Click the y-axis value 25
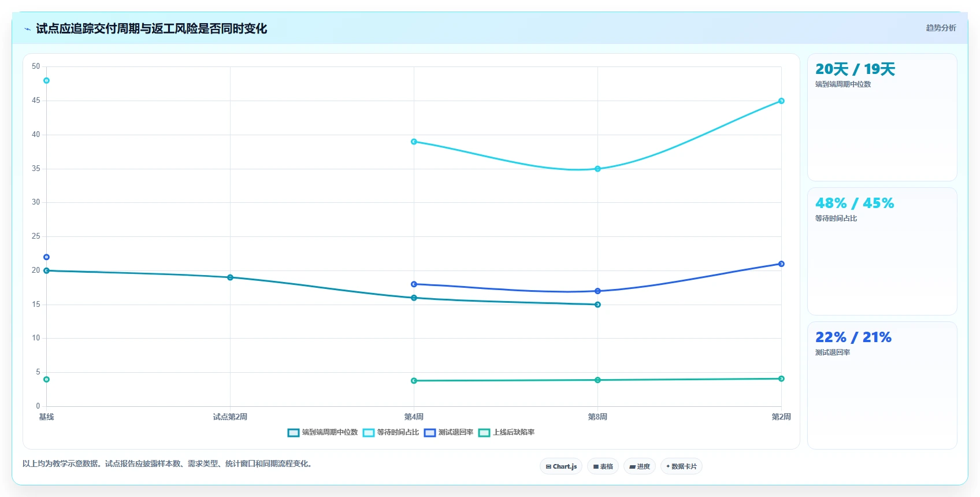This screenshot has height=497, width=980. coord(36,236)
